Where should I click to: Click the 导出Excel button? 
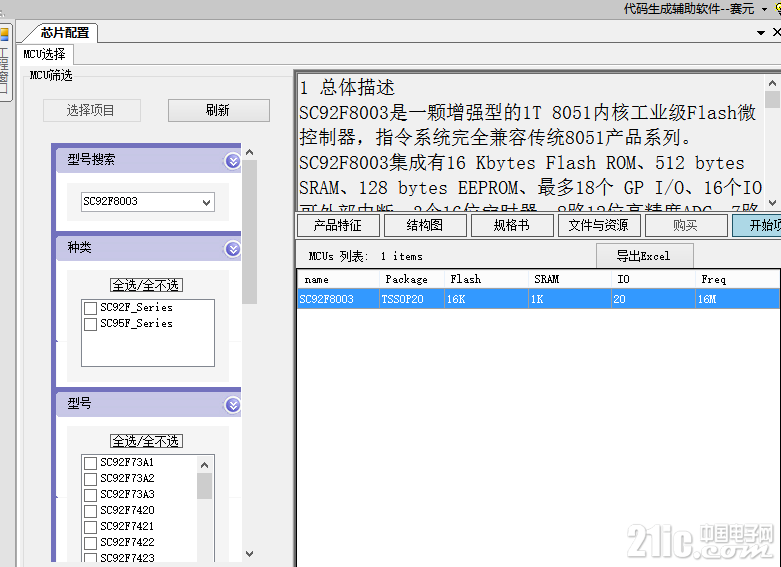pos(644,256)
